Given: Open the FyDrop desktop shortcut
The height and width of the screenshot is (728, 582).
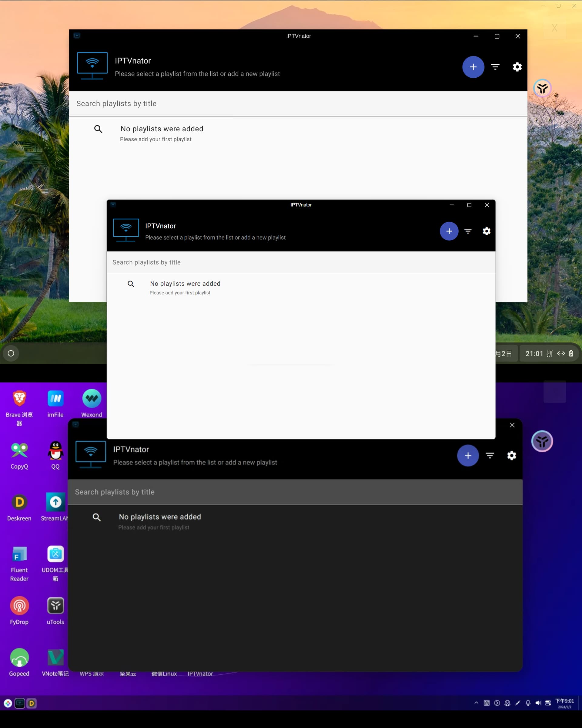Looking at the screenshot, I should pos(19,606).
